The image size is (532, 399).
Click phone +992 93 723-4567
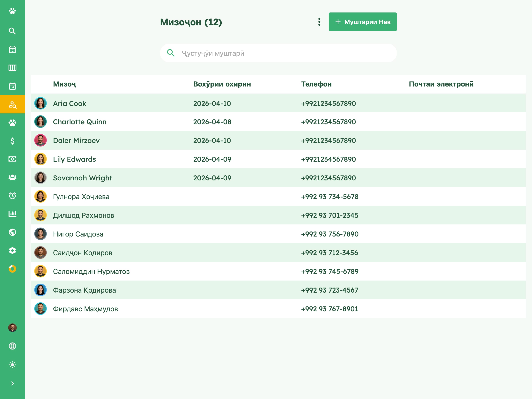(x=330, y=290)
